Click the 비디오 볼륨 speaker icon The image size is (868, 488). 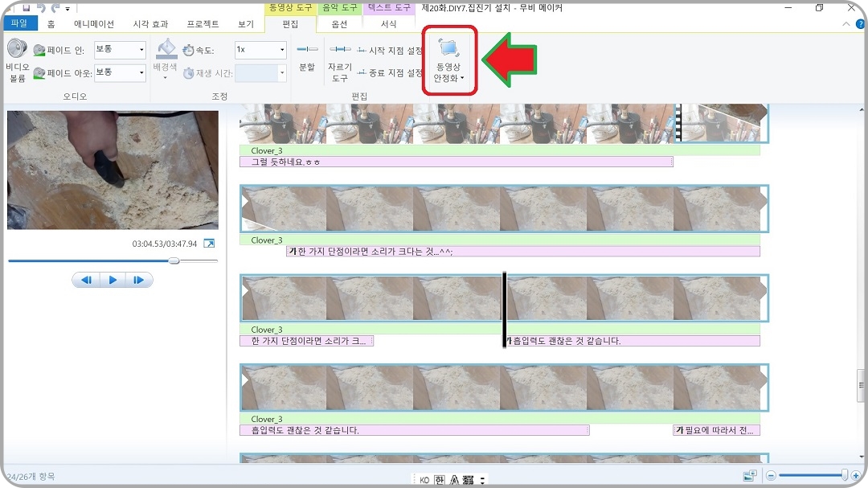pos(17,49)
